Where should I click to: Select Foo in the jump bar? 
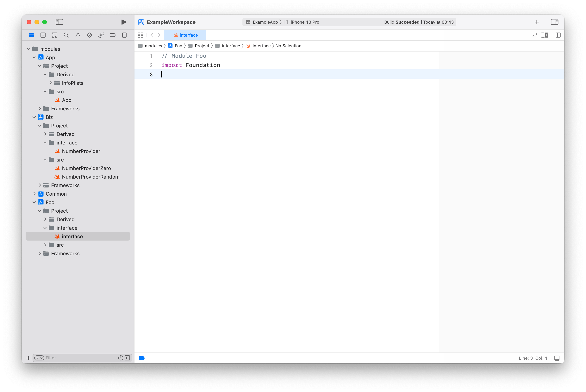pos(175,46)
